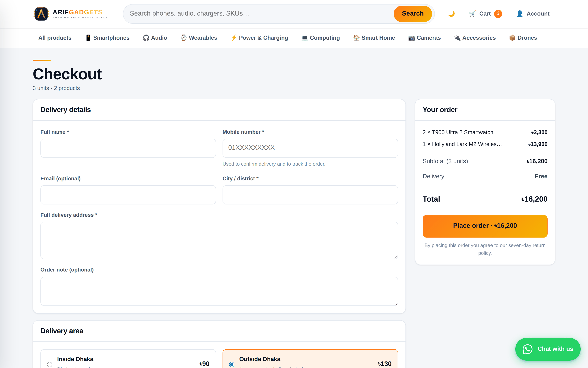Open the Computing category

pos(321,38)
